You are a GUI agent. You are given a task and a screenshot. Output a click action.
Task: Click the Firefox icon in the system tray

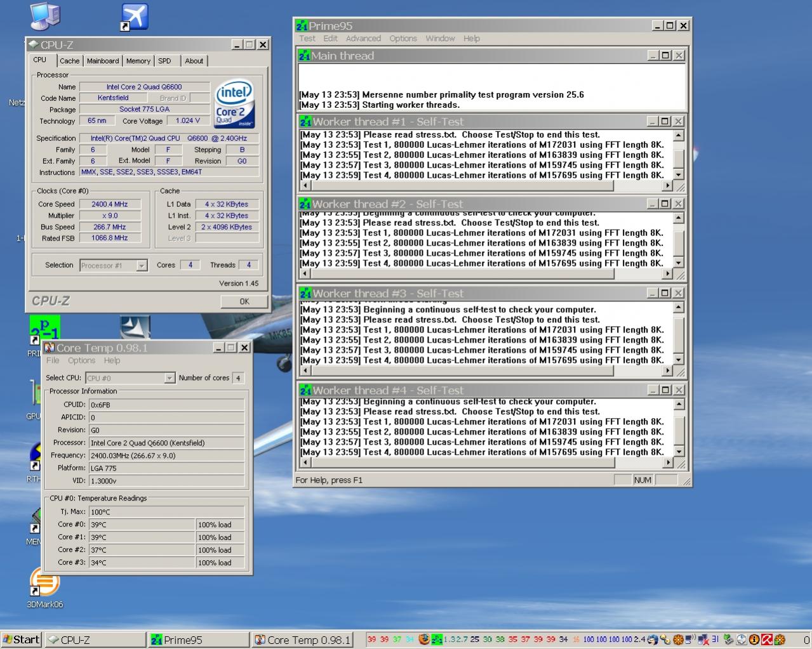click(424, 639)
